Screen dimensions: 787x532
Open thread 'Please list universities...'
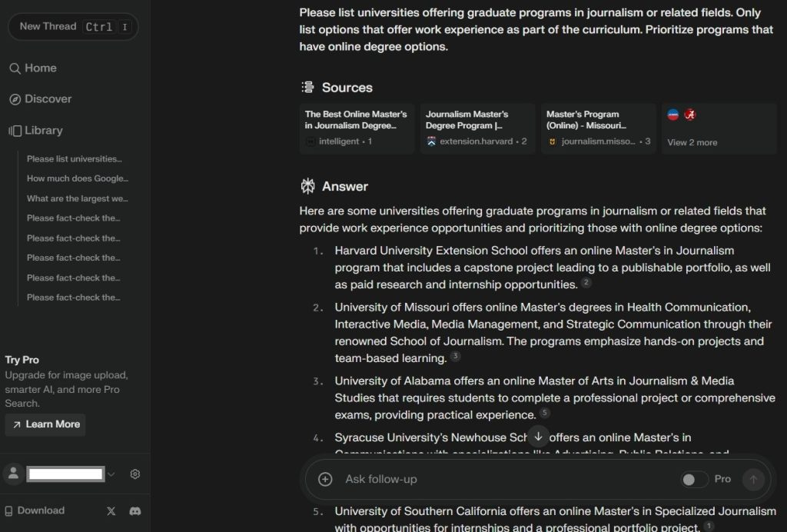(x=75, y=158)
